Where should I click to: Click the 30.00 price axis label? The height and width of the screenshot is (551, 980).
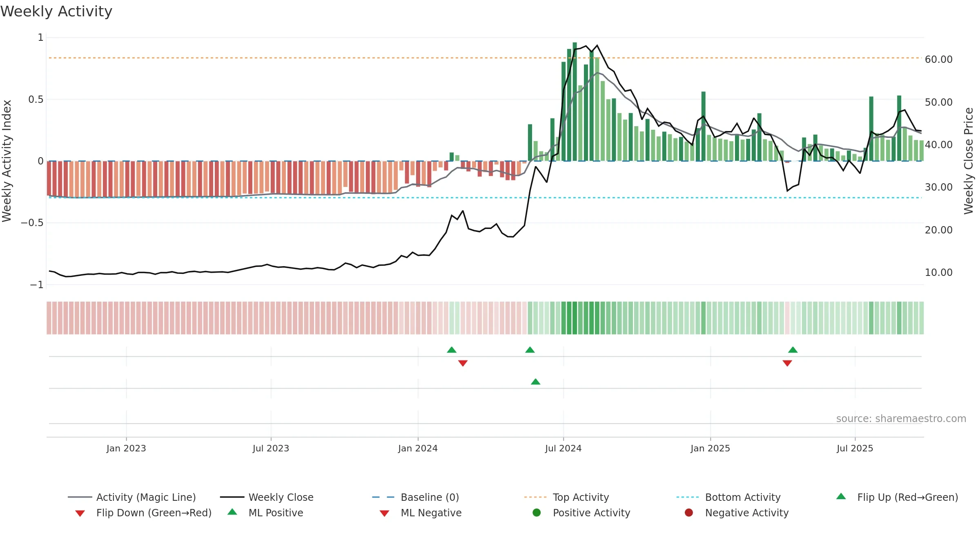(938, 187)
